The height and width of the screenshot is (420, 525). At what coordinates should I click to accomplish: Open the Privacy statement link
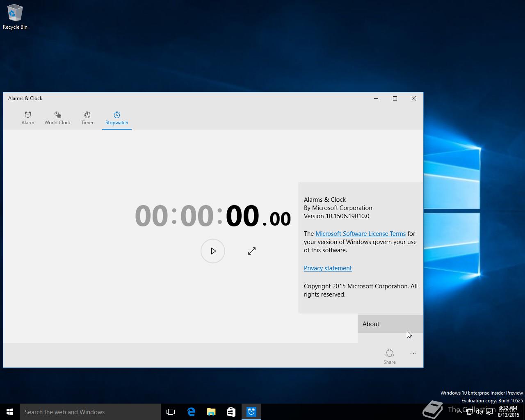click(x=328, y=268)
